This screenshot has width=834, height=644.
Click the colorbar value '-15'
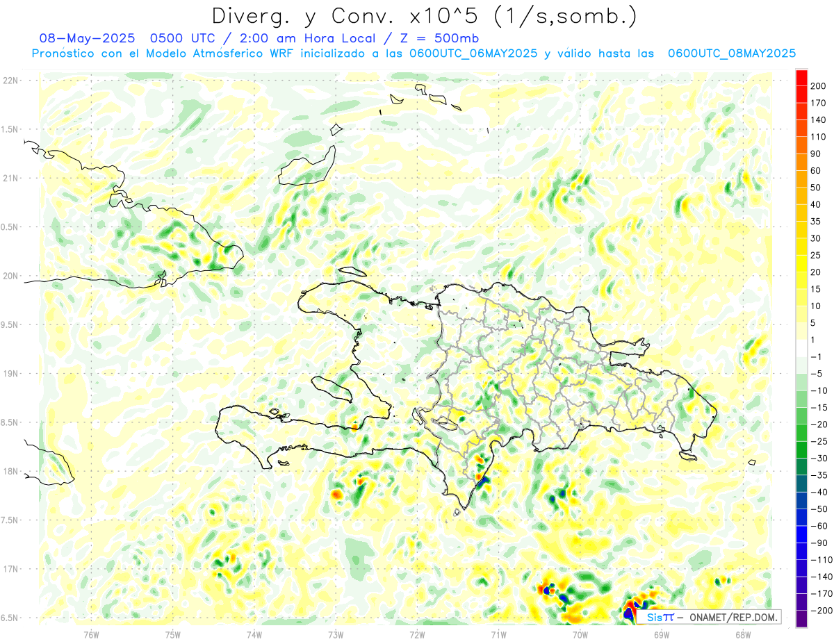(x=819, y=407)
